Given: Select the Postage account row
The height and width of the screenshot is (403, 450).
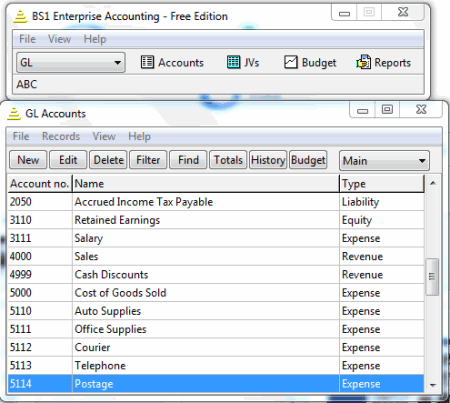Looking at the screenshot, I should [216, 384].
